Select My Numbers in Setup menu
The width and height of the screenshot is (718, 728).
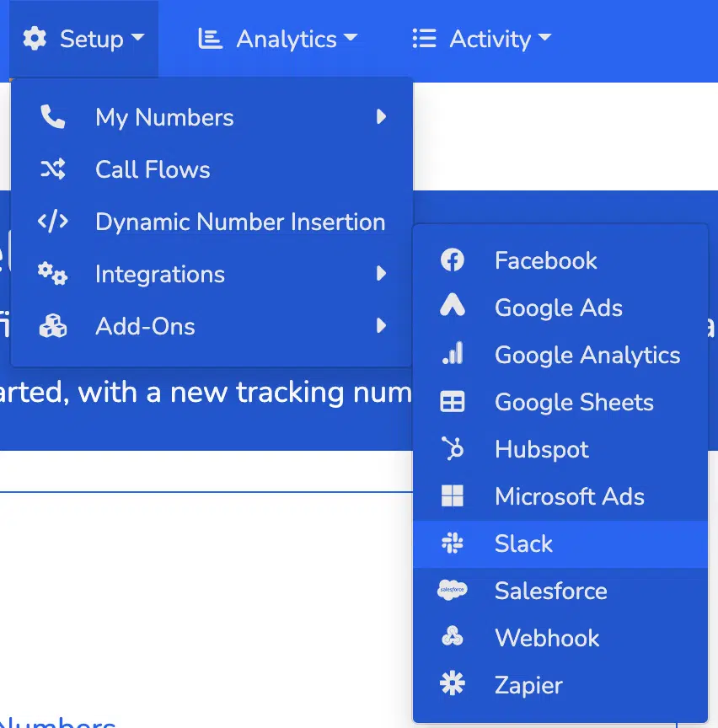(x=212, y=116)
